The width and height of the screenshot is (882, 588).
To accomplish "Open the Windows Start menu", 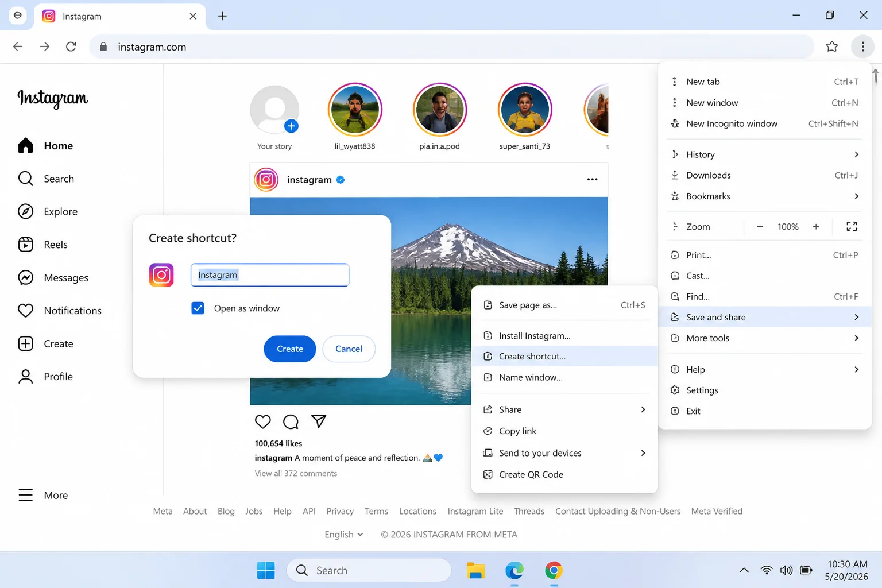I will pyautogui.click(x=265, y=570).
